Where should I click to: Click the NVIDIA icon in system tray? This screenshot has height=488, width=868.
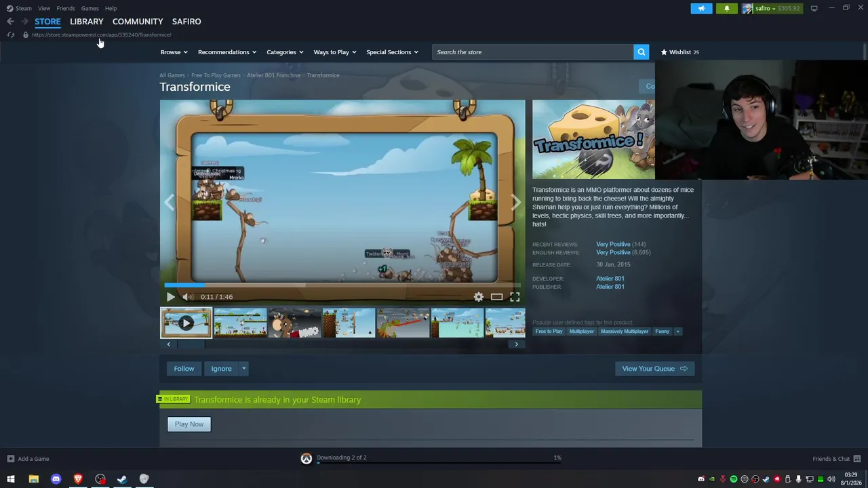click(711, 479)
